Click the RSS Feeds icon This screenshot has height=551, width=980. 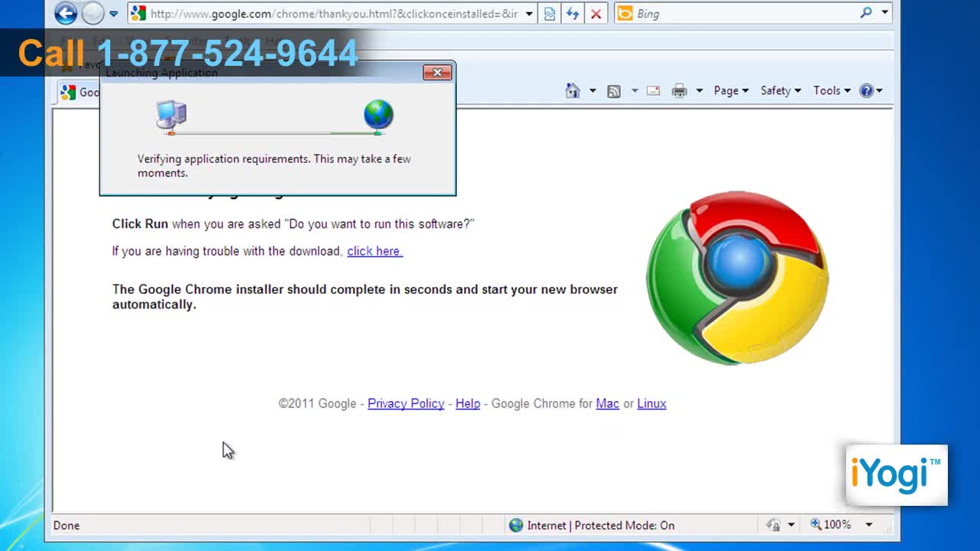(613, 91)
